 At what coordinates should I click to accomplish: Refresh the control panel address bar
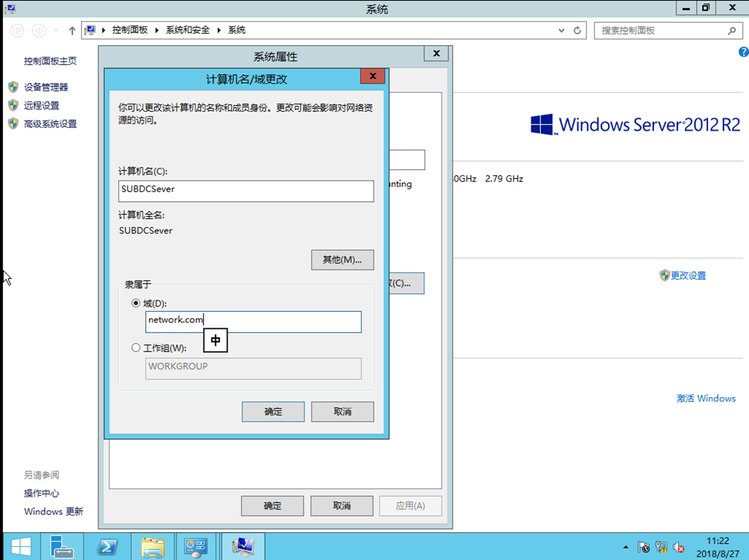click(x=577, y=30)
